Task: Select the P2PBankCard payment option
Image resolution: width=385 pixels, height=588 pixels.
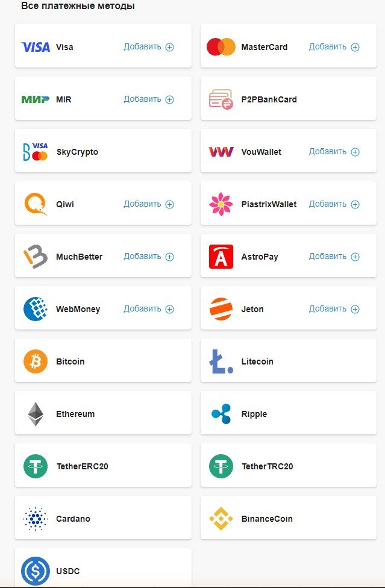Action: pyautogui.click(x=288, y=99)
